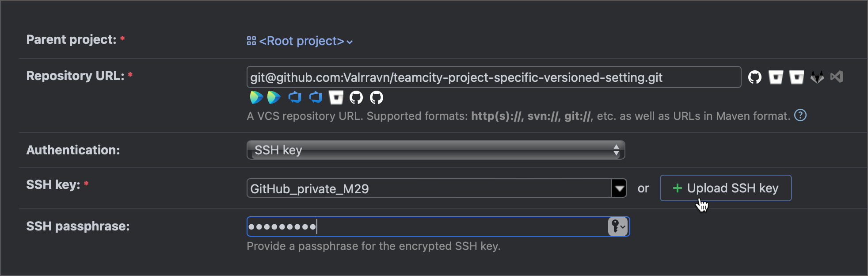Expand the GitHub_private_M29 SSH key combo arrow
The height and width of the screenshot is (276, 868).
[x=619, y=188]
